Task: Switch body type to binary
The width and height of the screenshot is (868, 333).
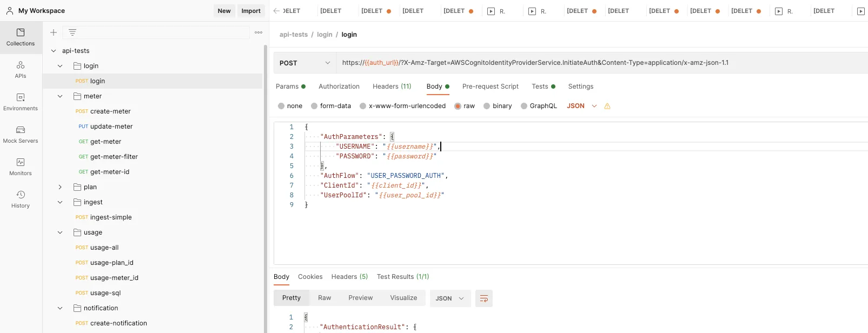Action: click(x=487, y=106)
